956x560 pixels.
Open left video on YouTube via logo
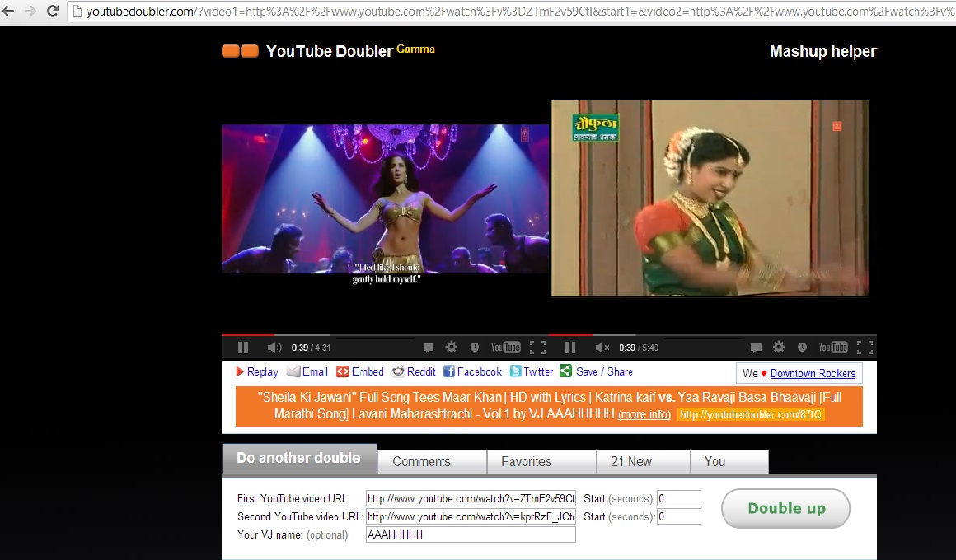pos(505,348)
